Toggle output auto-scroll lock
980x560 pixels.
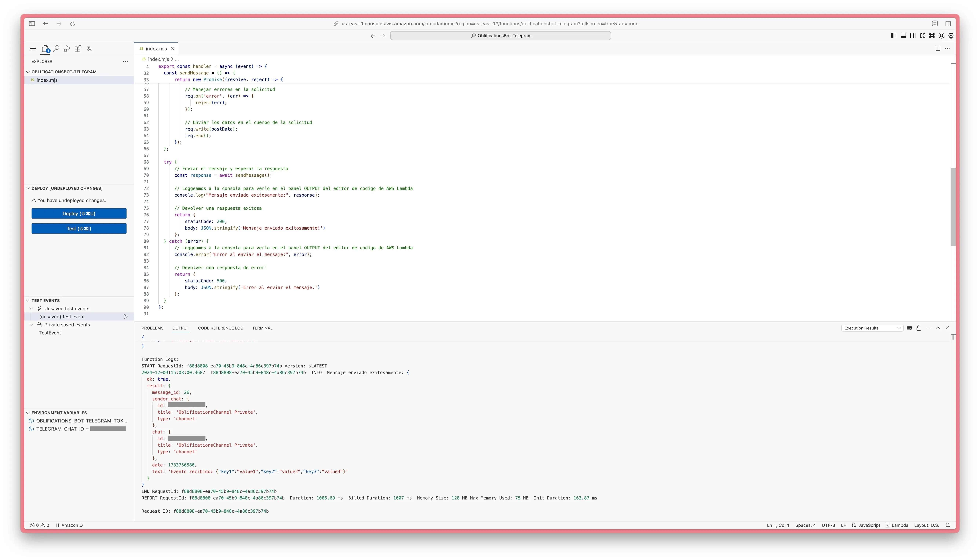(919, 328)
